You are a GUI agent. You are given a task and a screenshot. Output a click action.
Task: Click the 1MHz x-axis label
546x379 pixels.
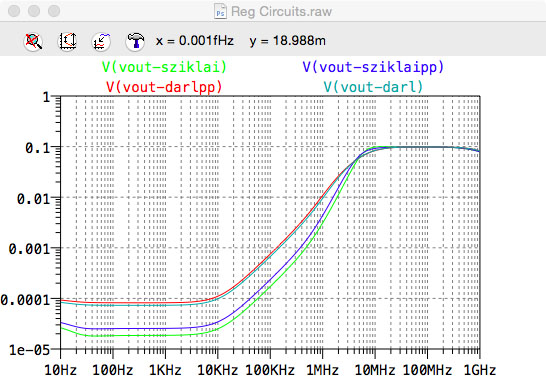(x=322, y=370)
